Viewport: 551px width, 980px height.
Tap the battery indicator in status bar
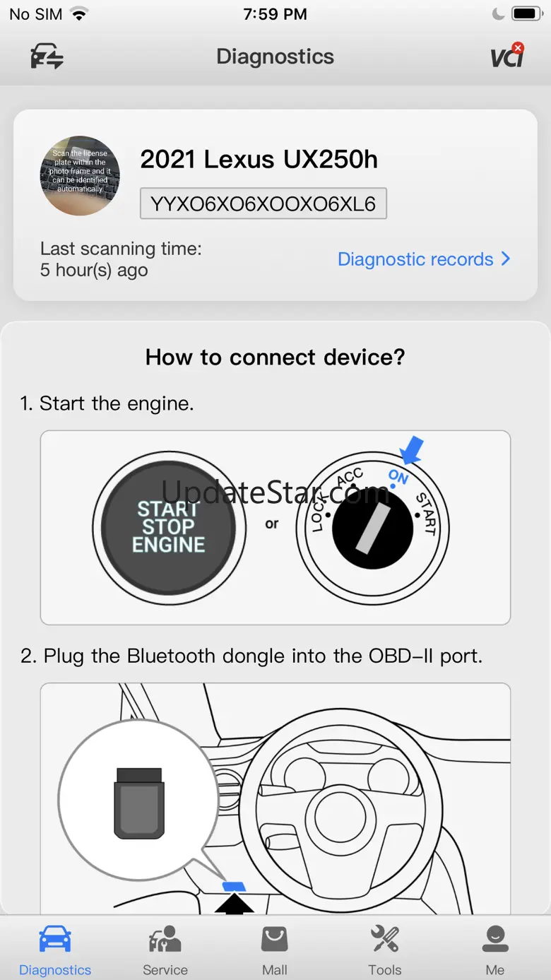coord(526,14)
